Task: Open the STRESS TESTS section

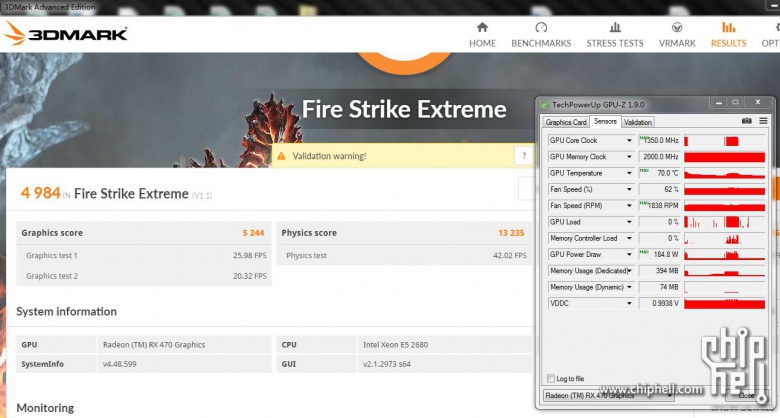Action: click(x=614, y=35)
